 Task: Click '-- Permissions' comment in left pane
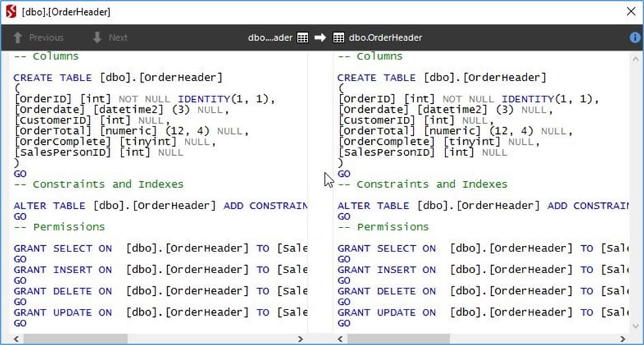(59, 227)
